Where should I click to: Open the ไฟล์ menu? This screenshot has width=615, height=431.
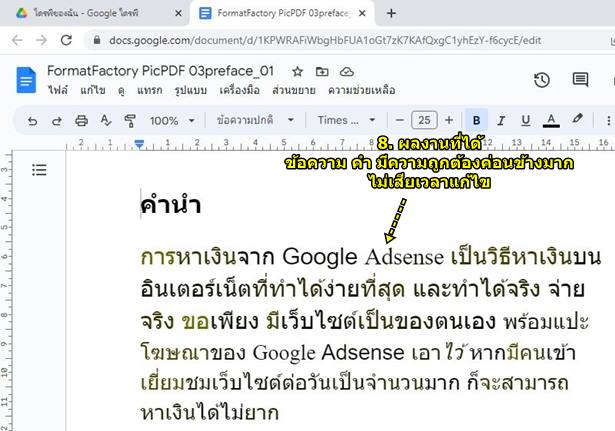(x=58, y=90)
